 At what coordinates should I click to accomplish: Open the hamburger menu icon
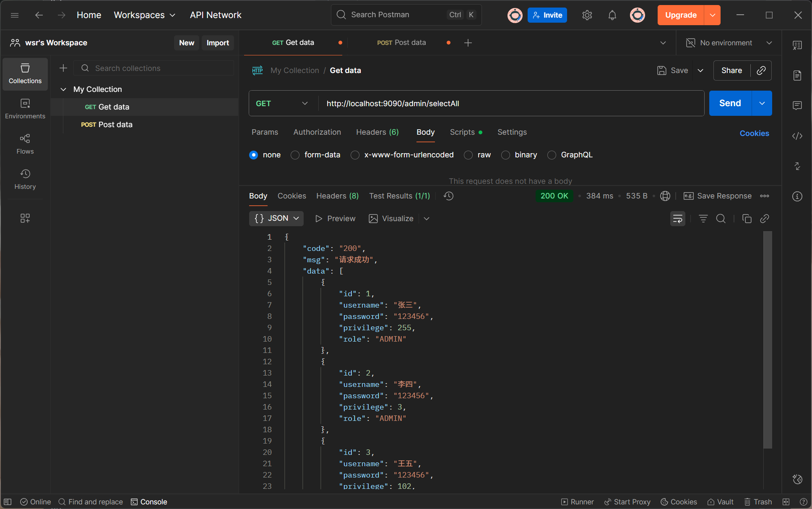pyautogui.click(x=15, y=15)
